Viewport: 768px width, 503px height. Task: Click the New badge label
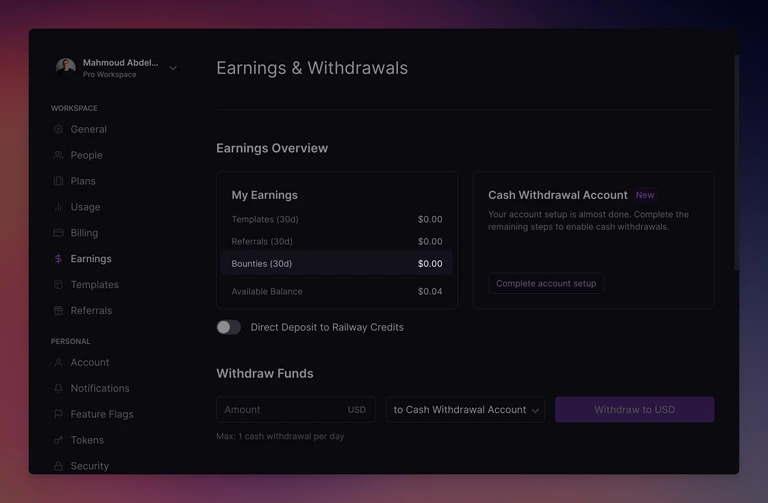click(645, 195)
